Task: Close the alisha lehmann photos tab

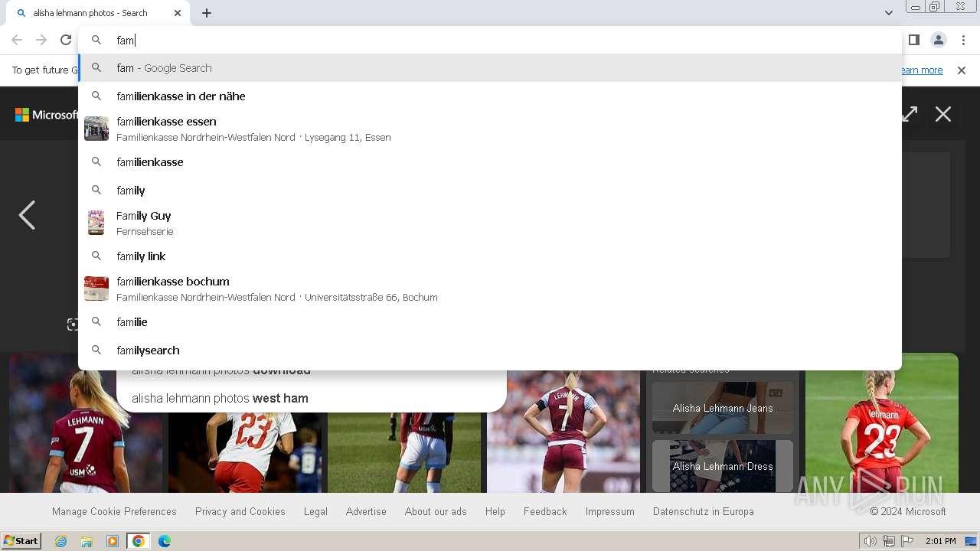Action: [x=178, y=13]
